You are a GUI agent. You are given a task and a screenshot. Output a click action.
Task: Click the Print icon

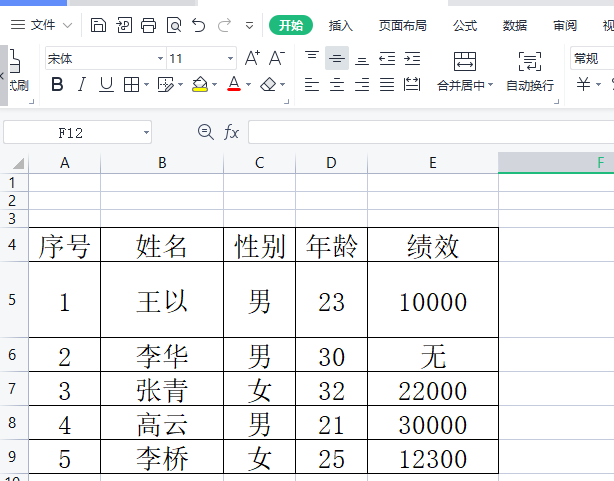coord(148,25)
